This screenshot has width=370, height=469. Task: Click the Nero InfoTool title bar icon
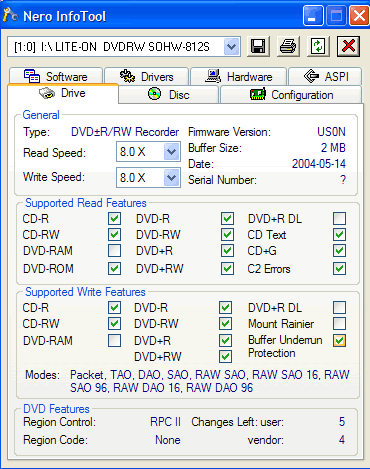click(10, 15)
